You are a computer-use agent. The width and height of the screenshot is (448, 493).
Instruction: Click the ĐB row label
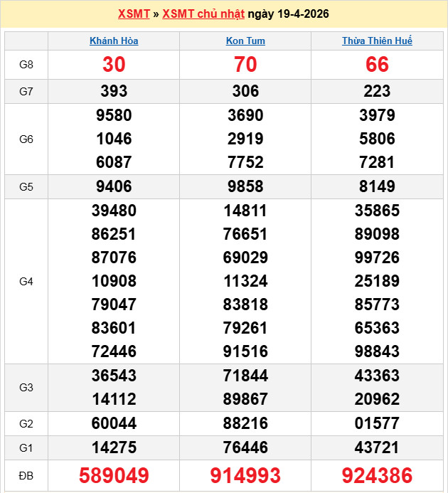tap(26, 475)
